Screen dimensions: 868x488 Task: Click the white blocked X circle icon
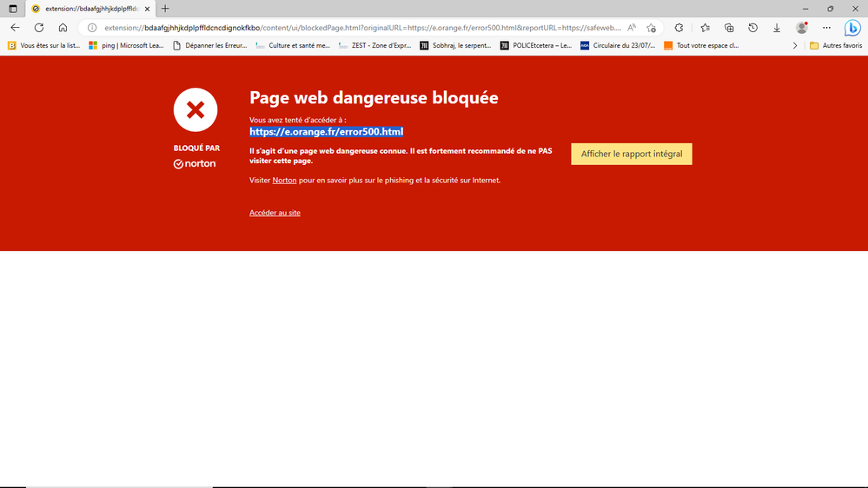(195, 109)
